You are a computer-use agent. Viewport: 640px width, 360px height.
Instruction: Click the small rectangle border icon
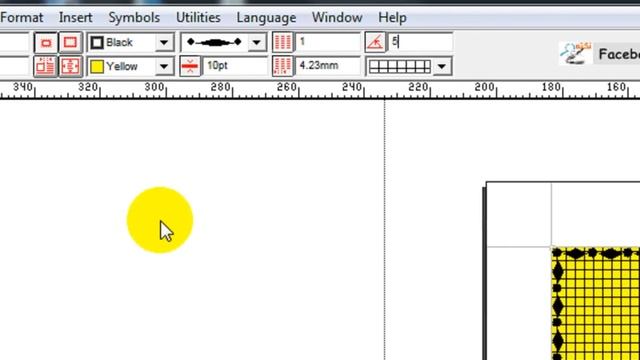click(x=46, y=42)
